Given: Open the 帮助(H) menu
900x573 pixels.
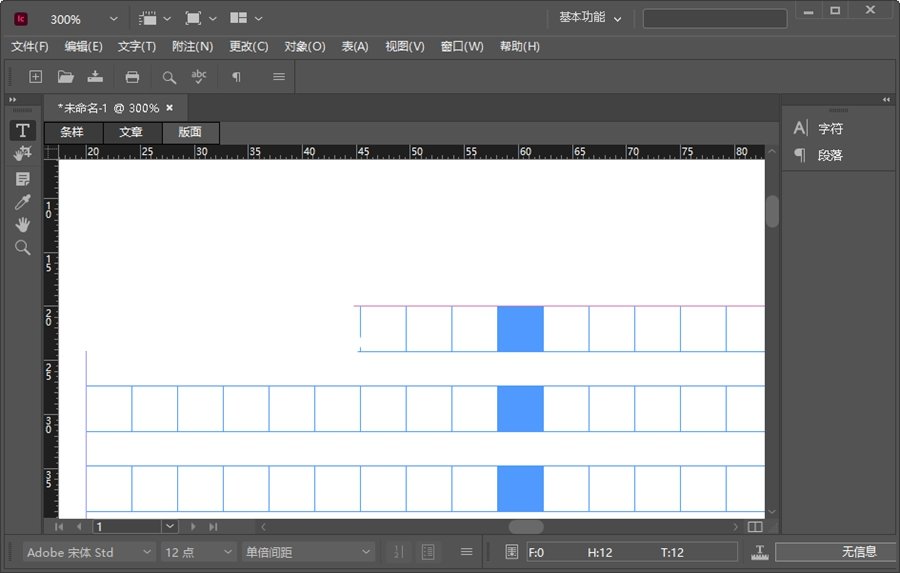Looking at the screenshot, I should coord(519,47).
